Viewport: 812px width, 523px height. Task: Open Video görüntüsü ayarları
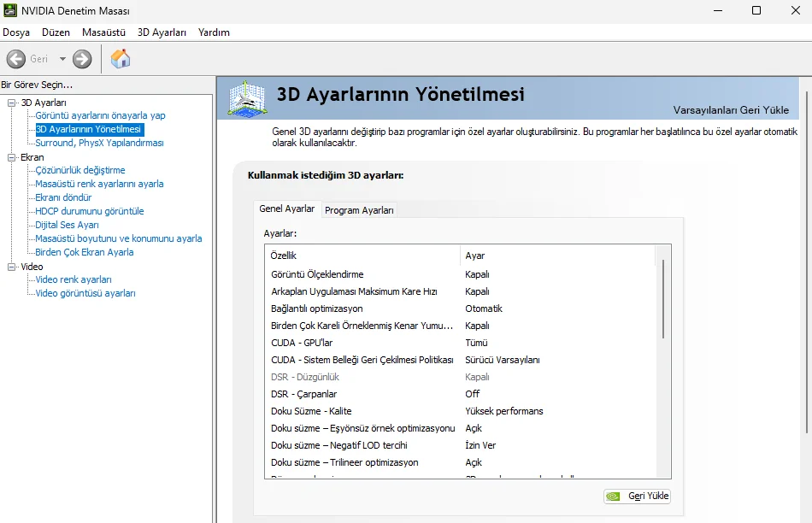[x=85, y=293]
